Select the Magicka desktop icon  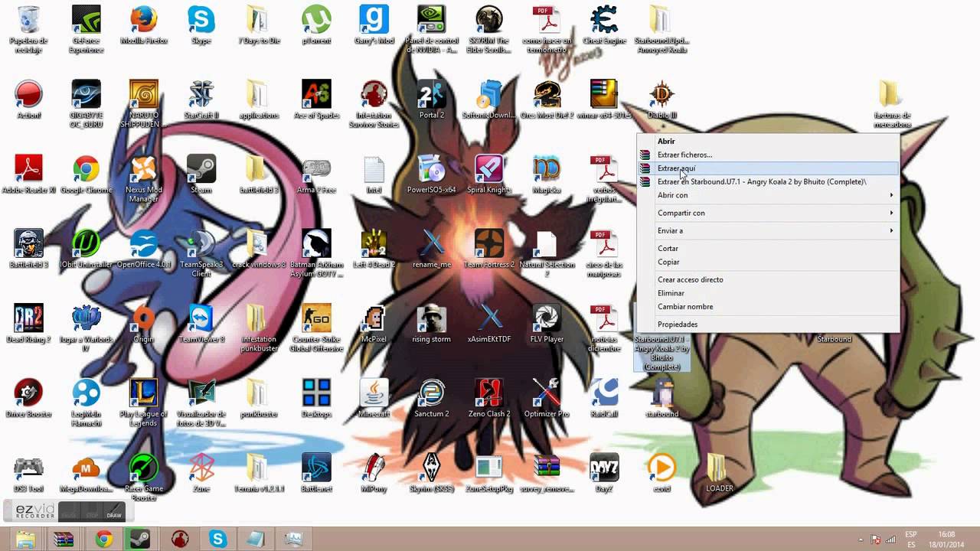pos(547,174)
